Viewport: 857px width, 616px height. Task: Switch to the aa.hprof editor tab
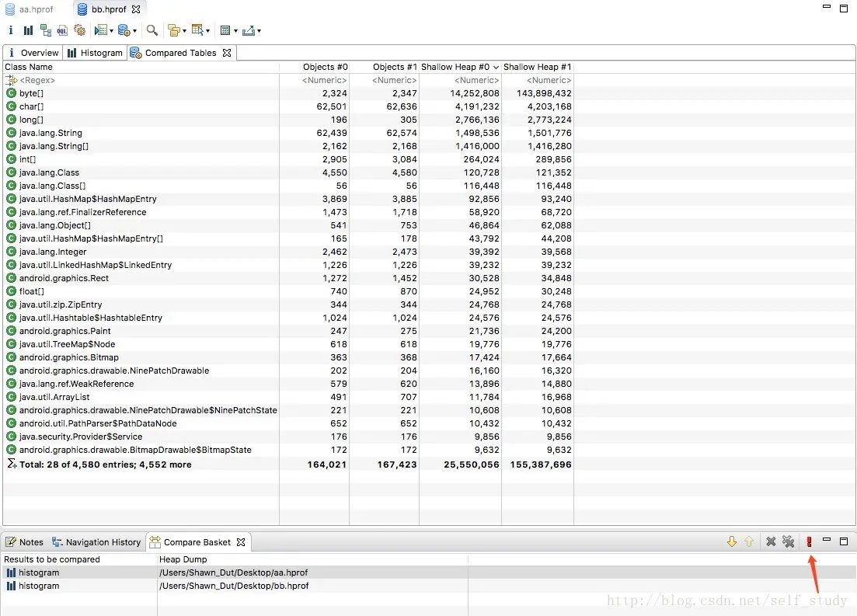pyautogui.click(x=30, y=9)
